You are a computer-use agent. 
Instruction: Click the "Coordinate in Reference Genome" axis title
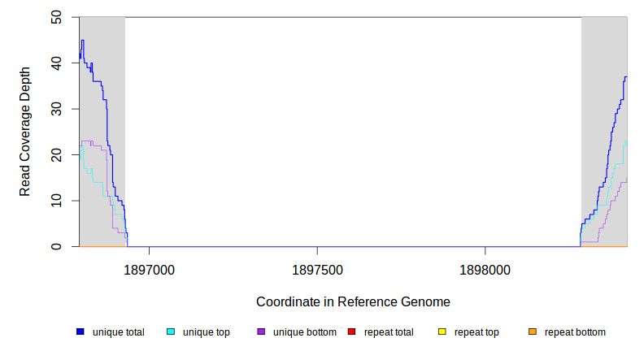click(353, 301)
